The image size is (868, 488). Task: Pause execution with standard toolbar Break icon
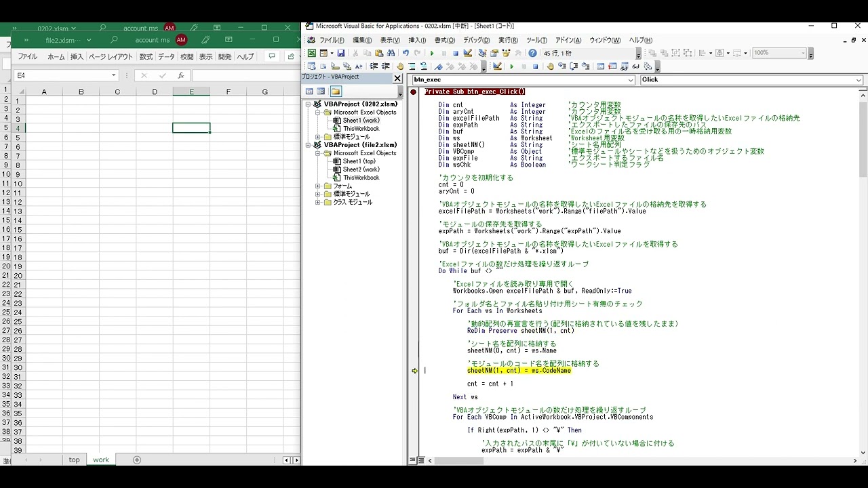point(444,53)
